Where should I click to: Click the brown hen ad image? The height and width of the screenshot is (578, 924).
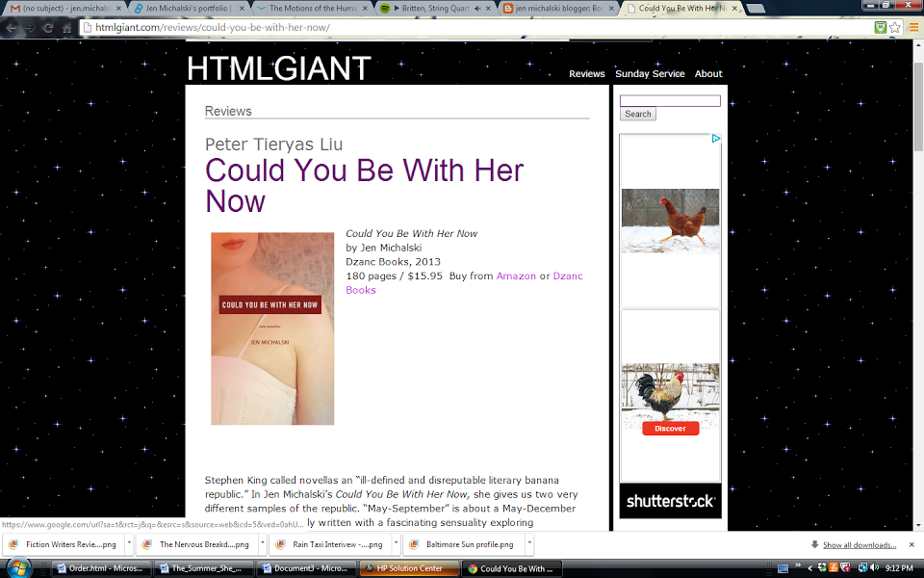pos(670,222)
